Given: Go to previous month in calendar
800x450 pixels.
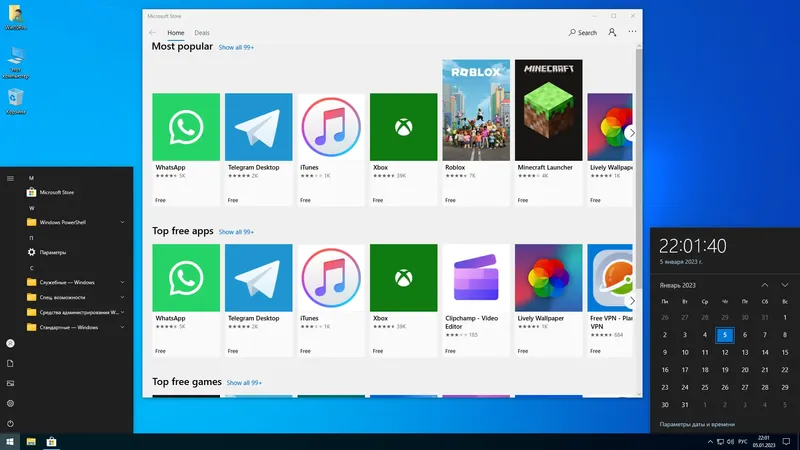Looking at the screenshot, I should pos(765,285).
